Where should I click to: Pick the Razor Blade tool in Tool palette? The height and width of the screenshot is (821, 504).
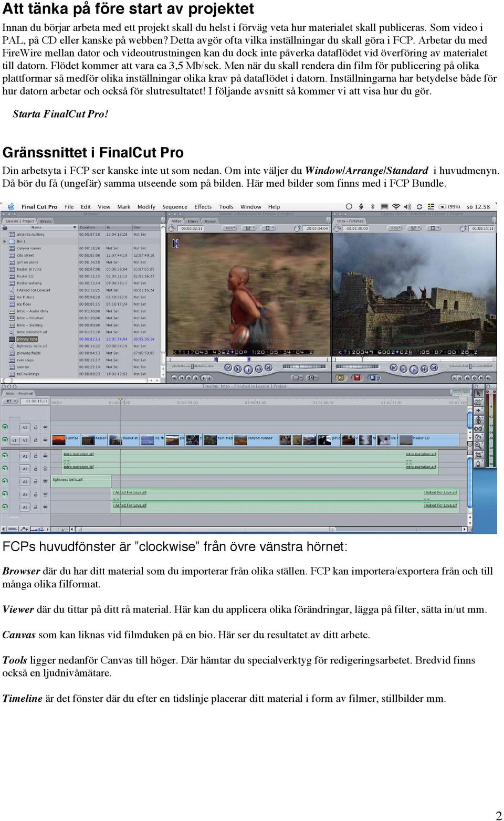[478, 437]
